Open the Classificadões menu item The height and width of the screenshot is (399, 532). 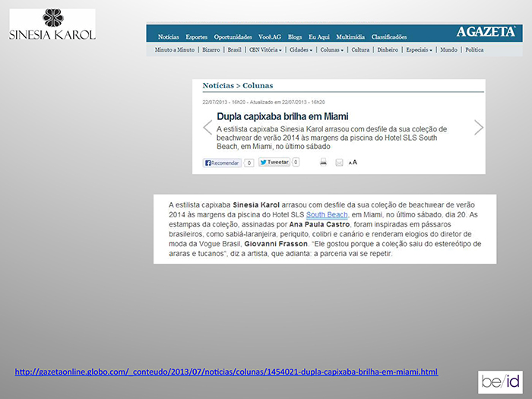(x=389, y=37)
